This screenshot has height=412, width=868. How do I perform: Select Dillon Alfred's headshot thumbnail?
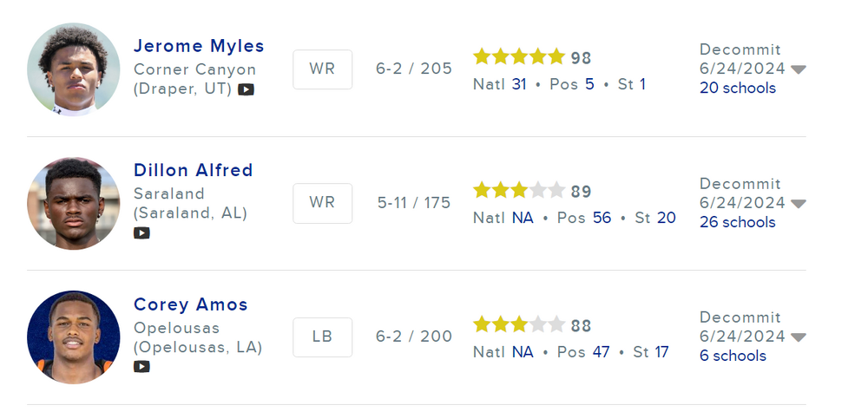(74, 204)
